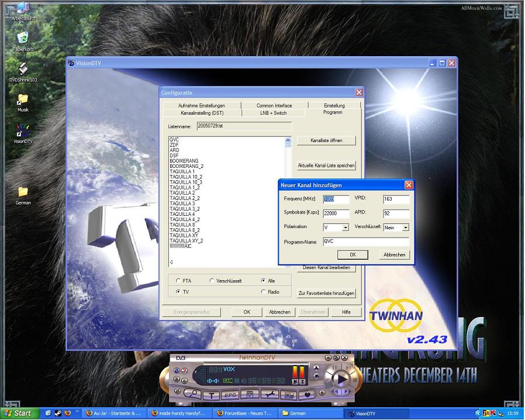Open settings using the wrench icon

(x=270, y=394)
